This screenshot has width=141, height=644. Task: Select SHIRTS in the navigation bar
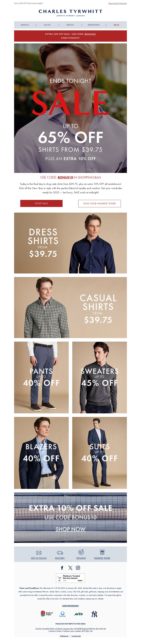point(25,25)
